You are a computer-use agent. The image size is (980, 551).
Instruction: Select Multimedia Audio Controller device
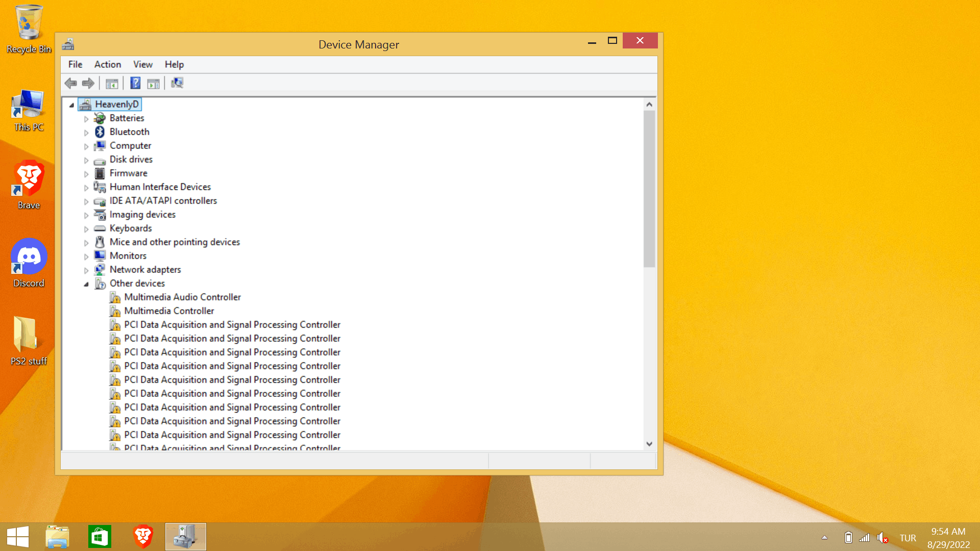pos(182,297)
